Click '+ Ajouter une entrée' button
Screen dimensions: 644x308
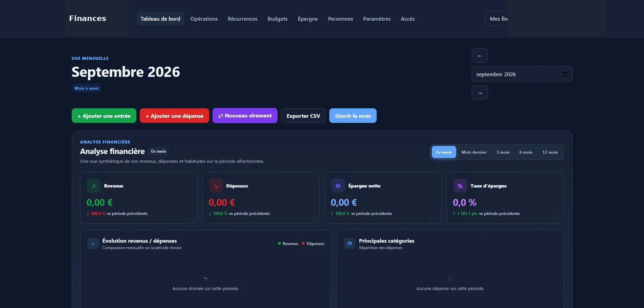(x=104, y=116)
